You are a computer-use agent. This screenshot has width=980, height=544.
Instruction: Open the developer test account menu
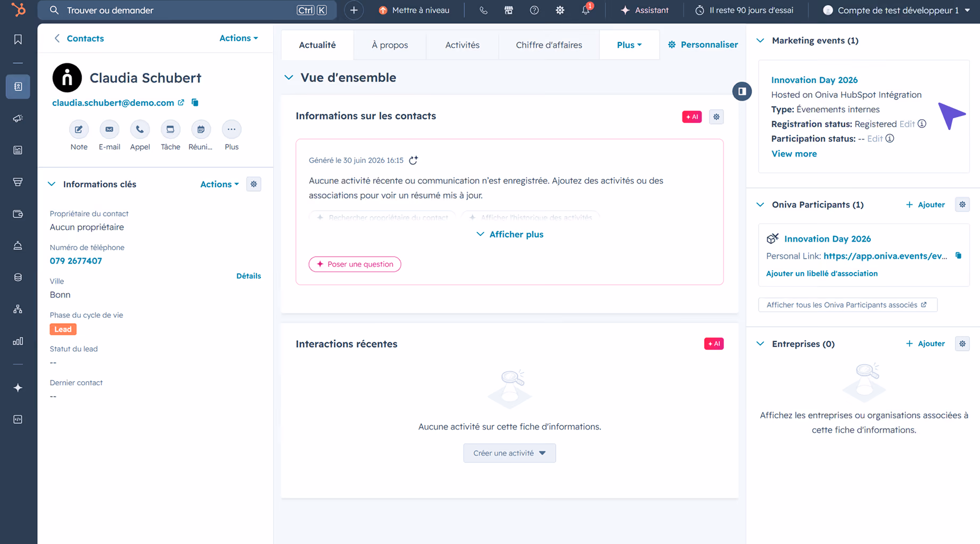pyautogui.click(x=896, y=10)
